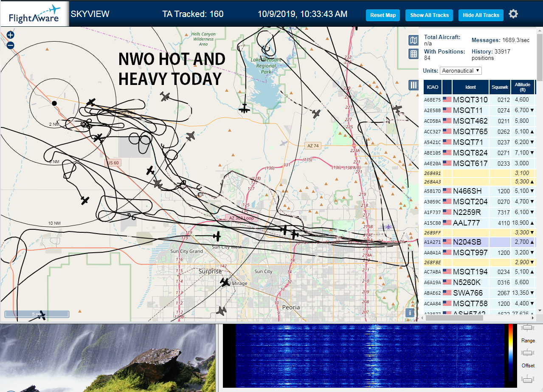543x392 pixels.
Task: Adjust the slider between Range and Offset labels
Action: 528,353
